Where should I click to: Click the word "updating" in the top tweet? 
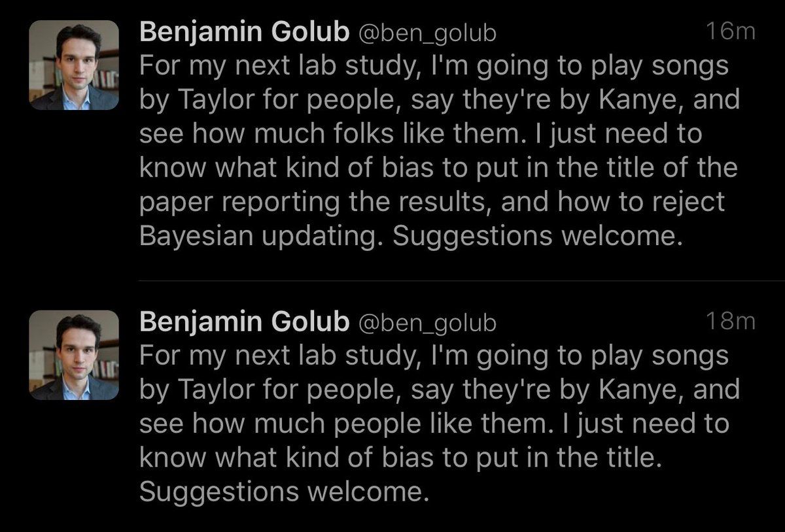[321, 237]
